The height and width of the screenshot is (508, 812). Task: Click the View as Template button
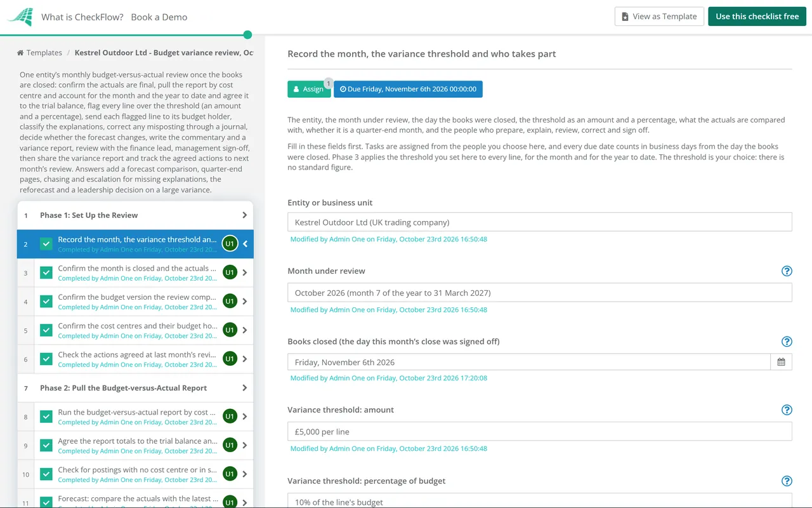tap(659, 17)
